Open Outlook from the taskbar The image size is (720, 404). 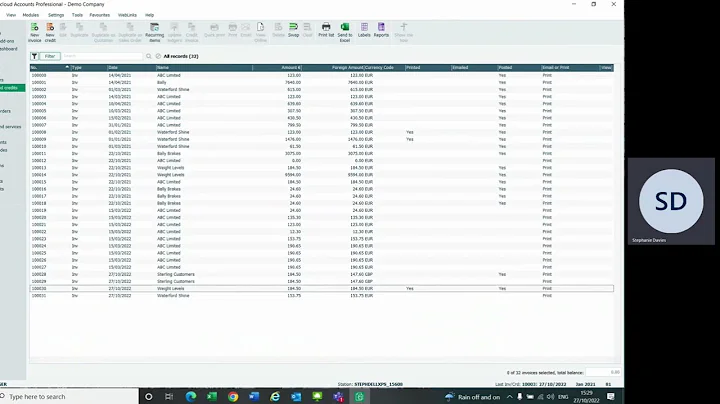tap(296, 397)
